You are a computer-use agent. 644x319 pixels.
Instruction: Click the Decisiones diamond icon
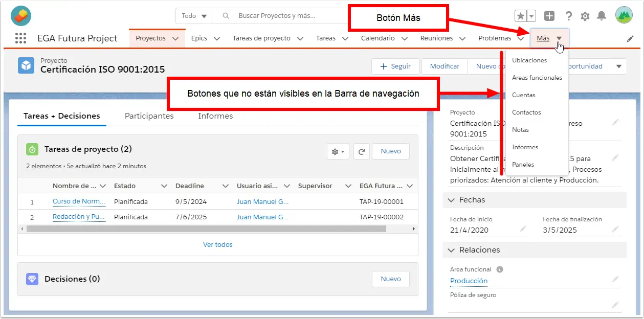32,279
